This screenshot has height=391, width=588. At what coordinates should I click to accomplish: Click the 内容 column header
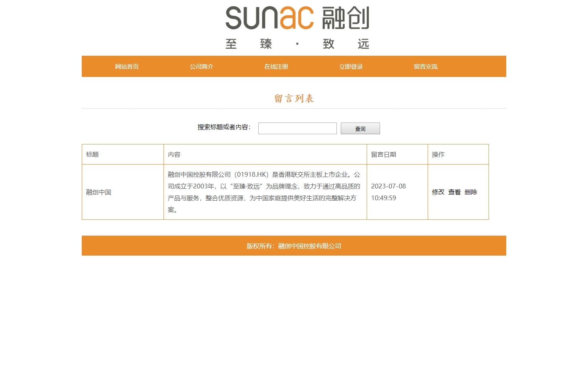point(265,154)
